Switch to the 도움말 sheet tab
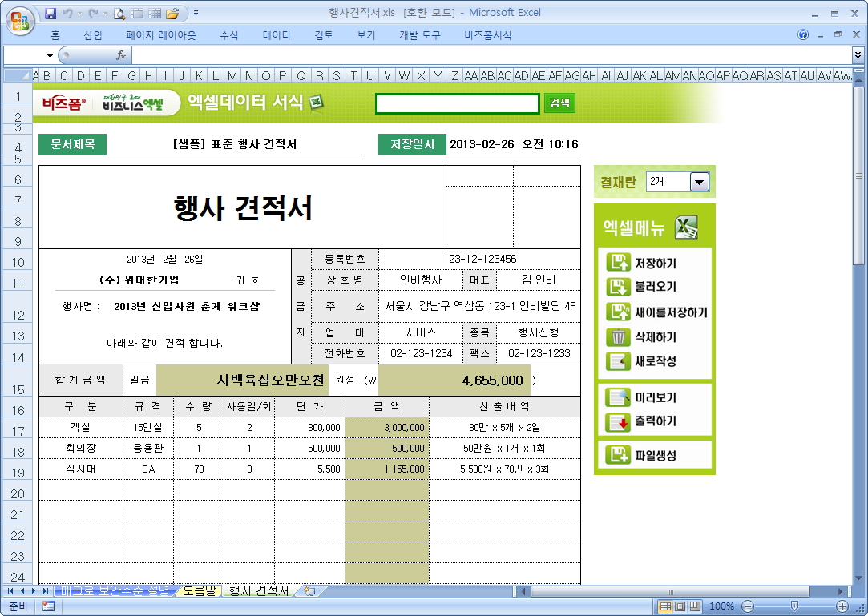 pos(200,590)
